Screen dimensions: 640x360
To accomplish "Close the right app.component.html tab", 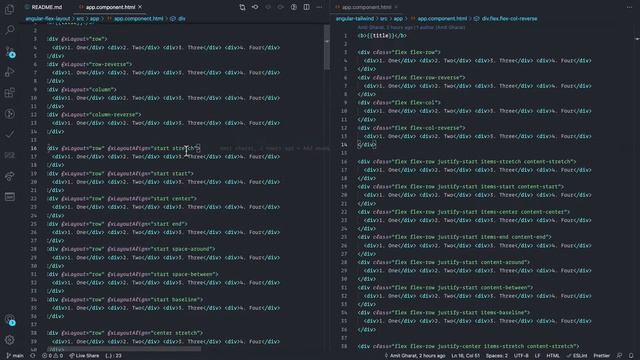I will point(396,7).
